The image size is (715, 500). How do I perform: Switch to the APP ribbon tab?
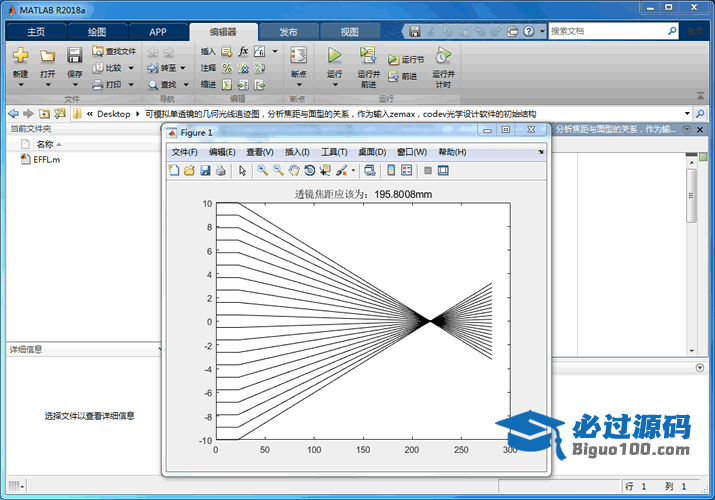click(x=158, y=32)
